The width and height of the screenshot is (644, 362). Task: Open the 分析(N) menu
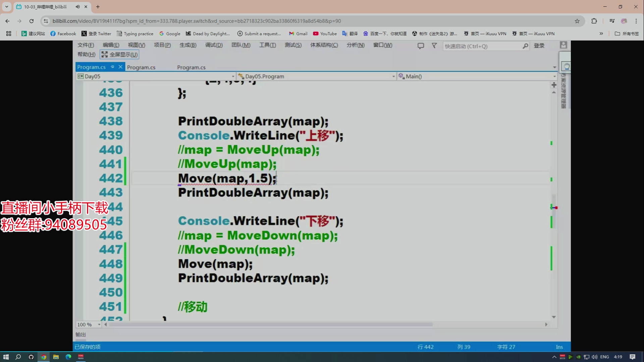[356, 45]
